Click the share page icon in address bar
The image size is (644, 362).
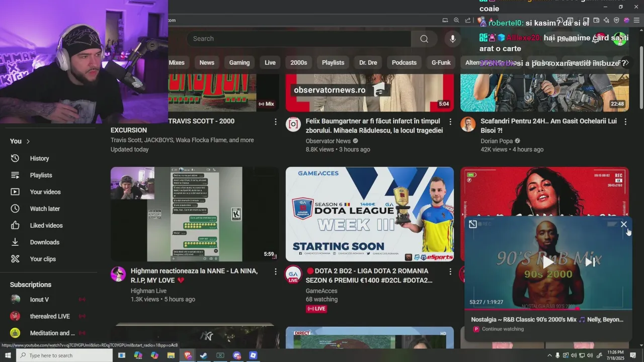point(468,20)
